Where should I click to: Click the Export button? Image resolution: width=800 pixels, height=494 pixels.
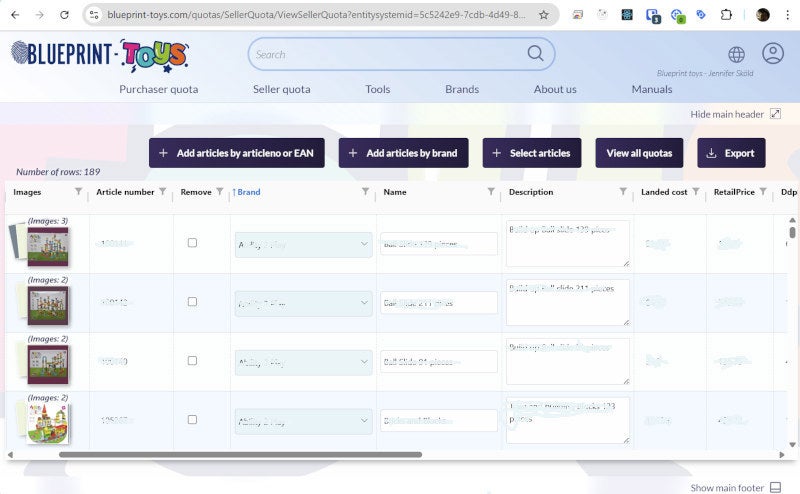click(731, 153)
